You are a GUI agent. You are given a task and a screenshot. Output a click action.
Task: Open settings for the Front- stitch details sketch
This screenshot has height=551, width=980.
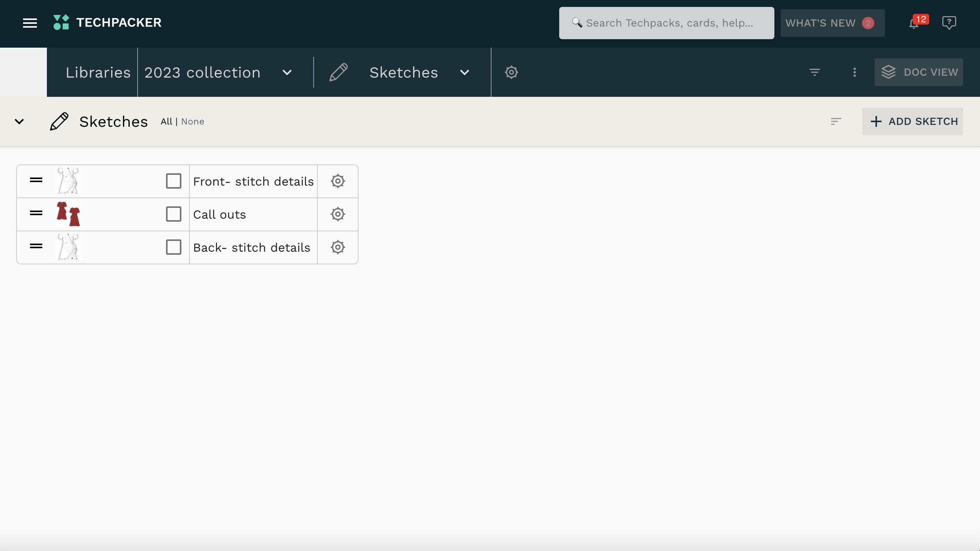click(x=337, y=181)
